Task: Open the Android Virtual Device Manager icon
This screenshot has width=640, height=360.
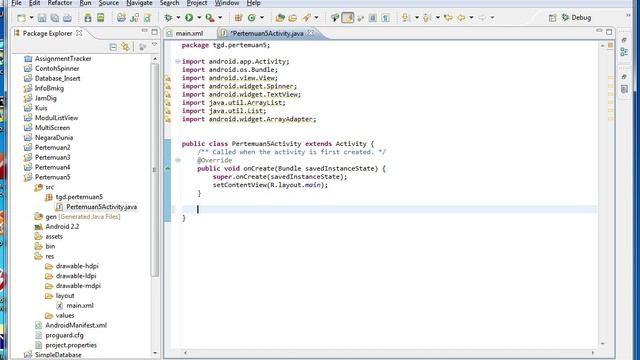Action: pyautogui.click(x=100, y=18)
